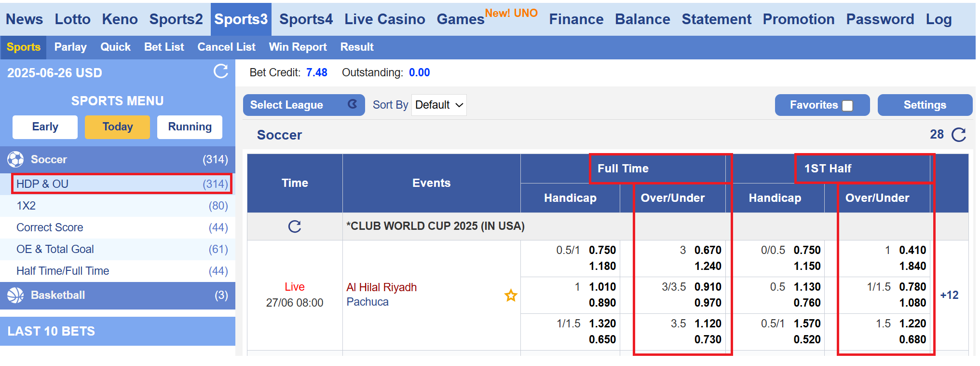Click the Pachuca team name

367,302
